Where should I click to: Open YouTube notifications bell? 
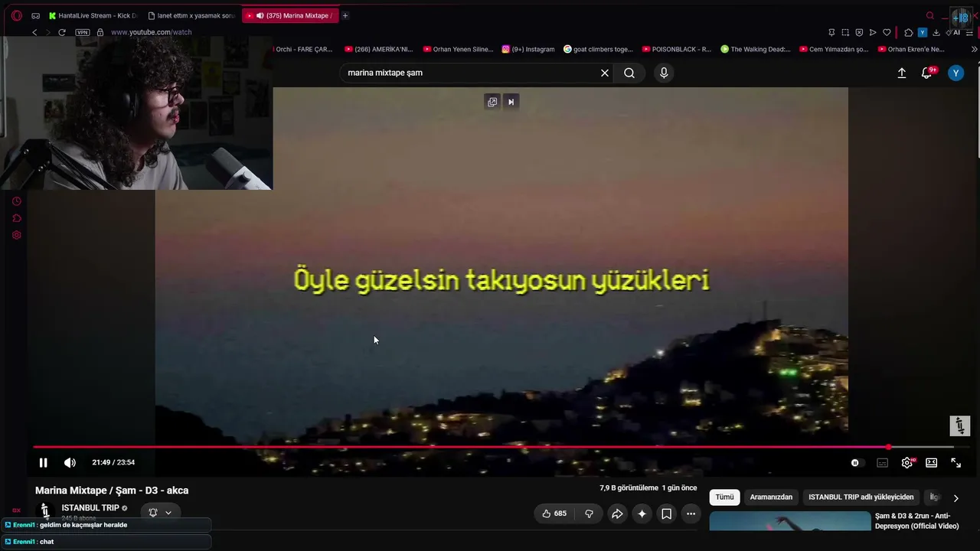coord(927,73)
